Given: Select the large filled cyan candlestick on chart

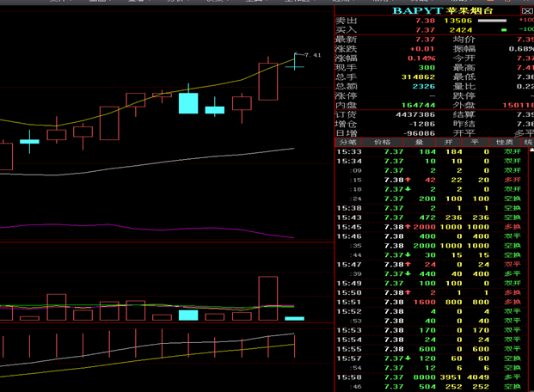Looking at the screenshot, I should point(188,103).
